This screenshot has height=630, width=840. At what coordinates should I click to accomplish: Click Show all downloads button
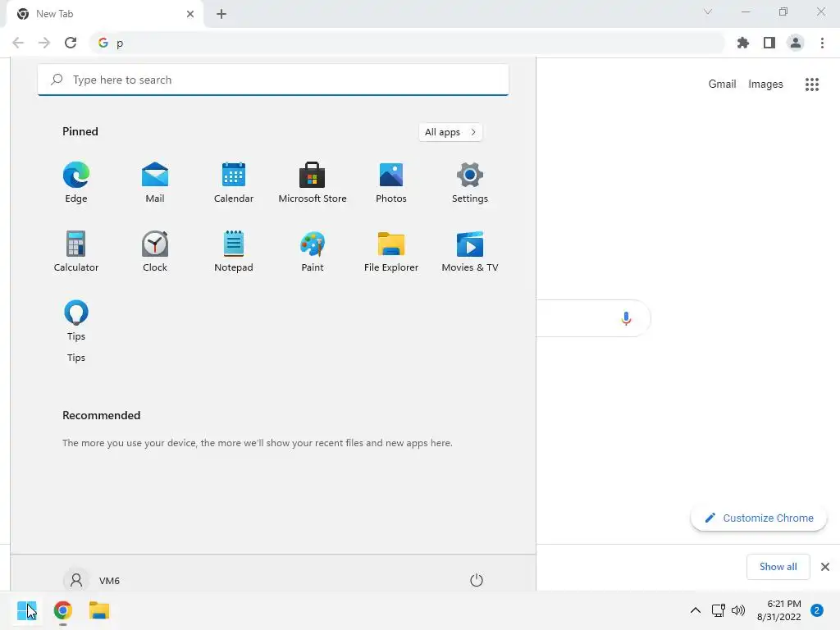click(x=778, y=567)
